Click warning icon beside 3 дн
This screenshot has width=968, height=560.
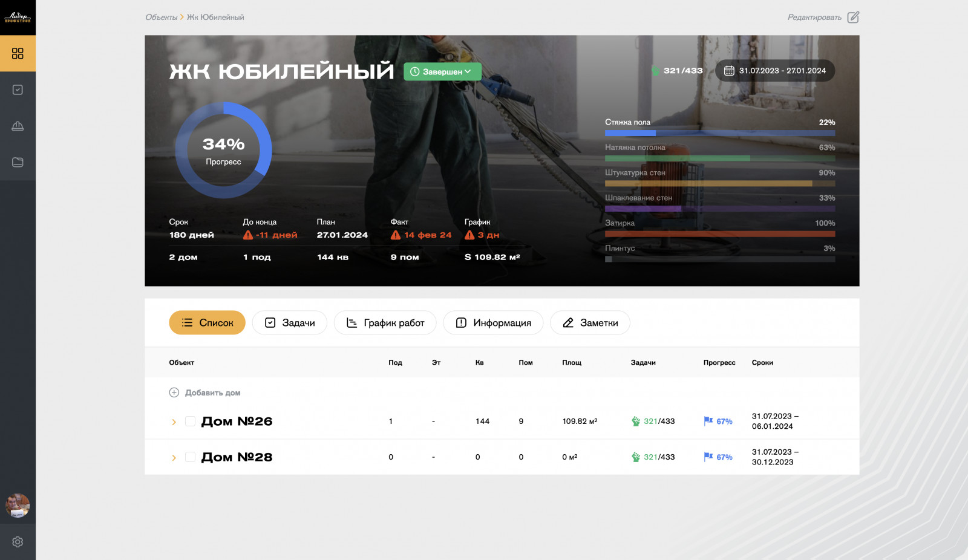click(x=469, y=235)
